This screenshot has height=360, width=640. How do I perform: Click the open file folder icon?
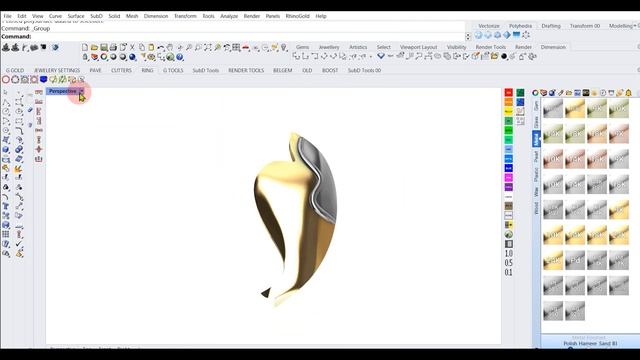click(94, 47)
